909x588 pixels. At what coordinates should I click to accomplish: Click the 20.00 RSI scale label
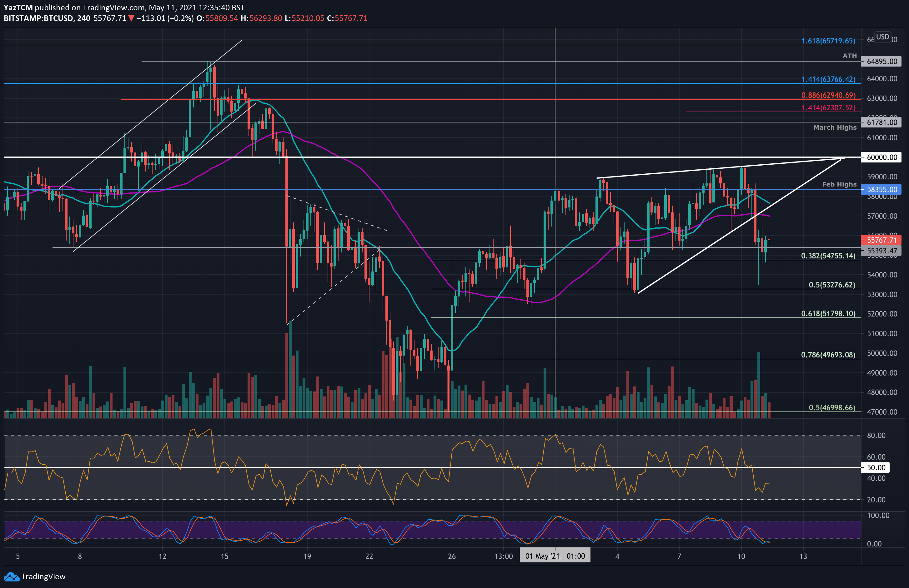coord(876,499)
